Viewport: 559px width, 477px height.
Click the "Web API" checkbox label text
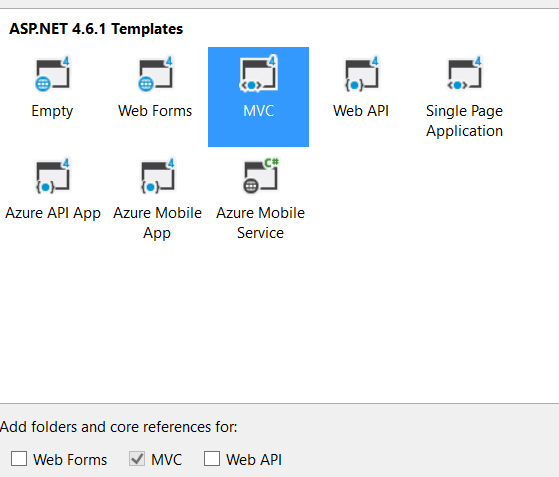coord(254,460)
